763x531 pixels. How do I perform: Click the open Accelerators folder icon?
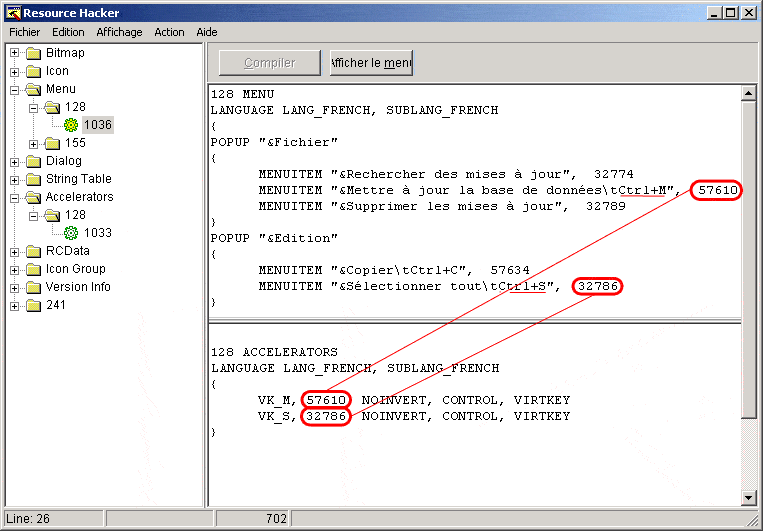click(34, 197)
